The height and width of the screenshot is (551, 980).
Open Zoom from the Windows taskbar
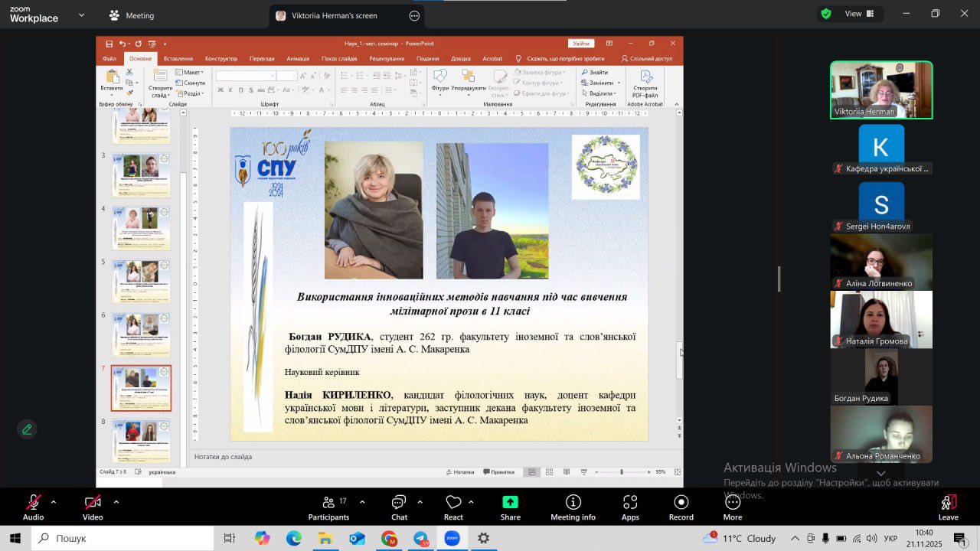pos(452,538)
